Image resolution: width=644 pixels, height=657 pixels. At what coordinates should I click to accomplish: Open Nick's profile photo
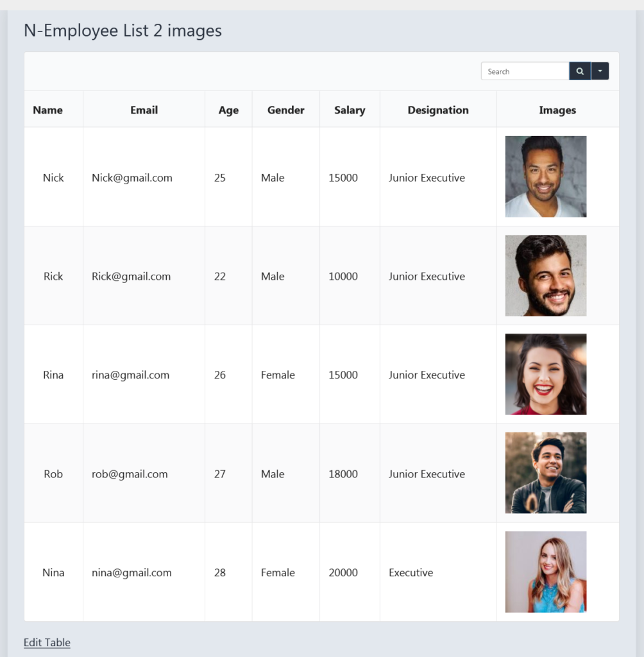(545, 176)
